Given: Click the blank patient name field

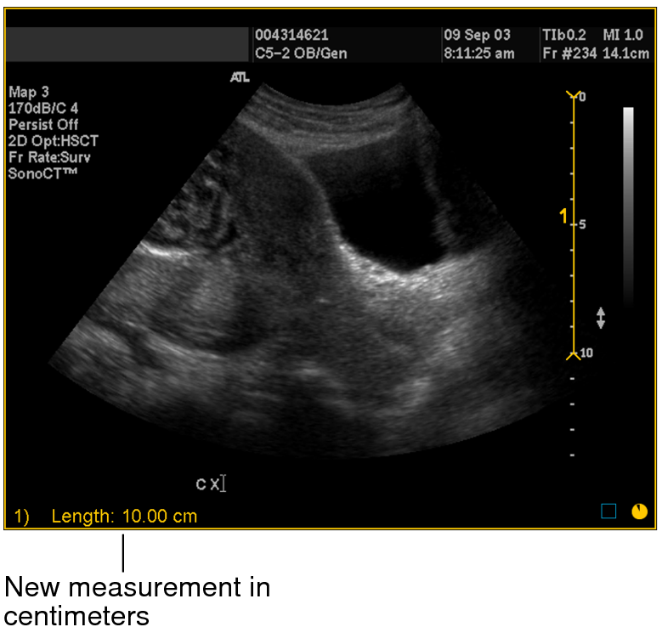Looking at the screenshot, I should click(x=128, y=44).
